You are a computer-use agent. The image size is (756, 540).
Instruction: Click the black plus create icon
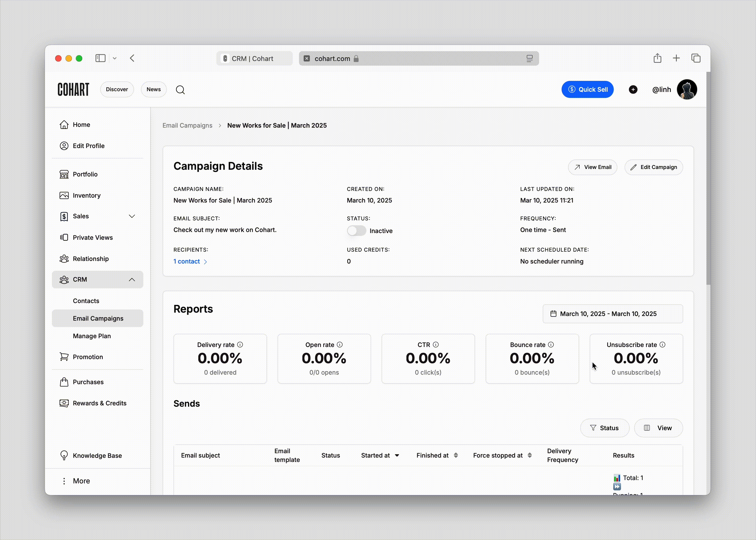pos(633,89)
